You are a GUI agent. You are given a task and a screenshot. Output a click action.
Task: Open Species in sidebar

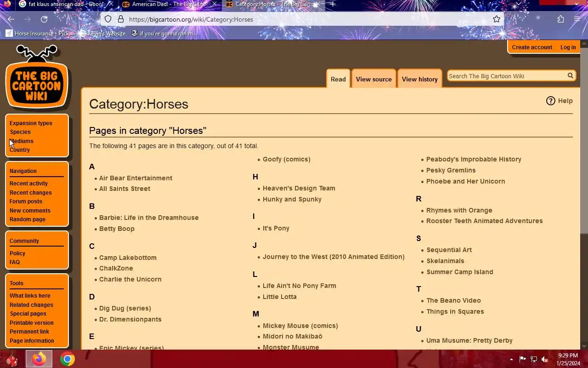point(20,132)
